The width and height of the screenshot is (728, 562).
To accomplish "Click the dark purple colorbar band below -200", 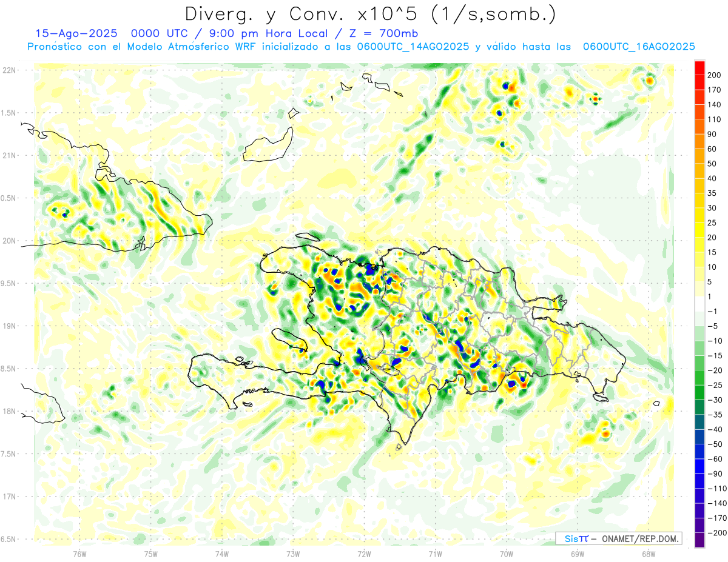I will pyautogui.click(x=699, y=541).
